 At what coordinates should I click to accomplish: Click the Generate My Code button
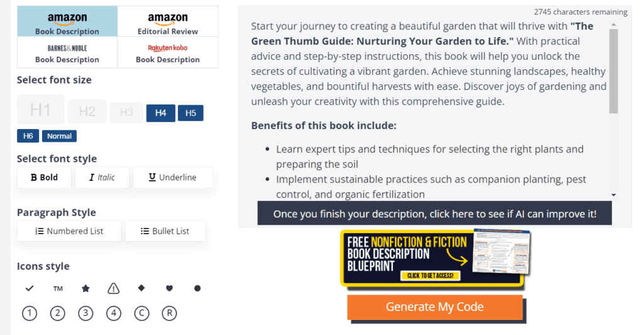435,307
